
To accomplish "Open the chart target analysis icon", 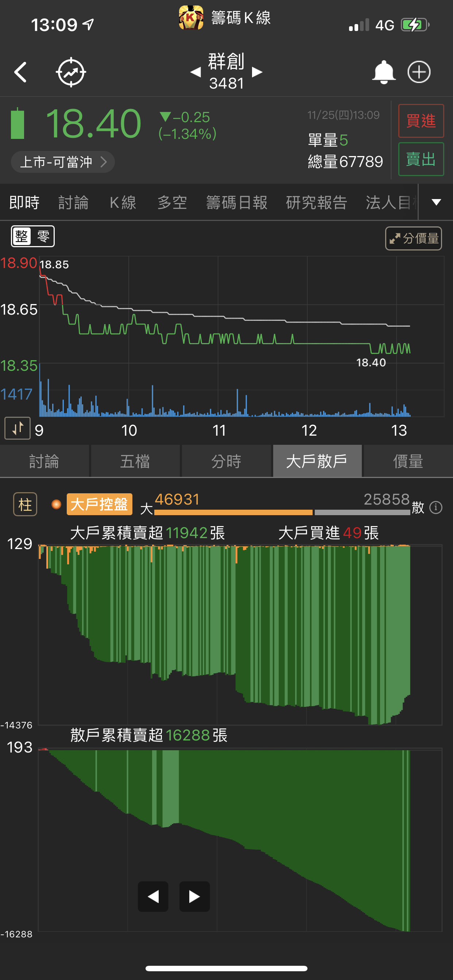I will tap(71, 72).
